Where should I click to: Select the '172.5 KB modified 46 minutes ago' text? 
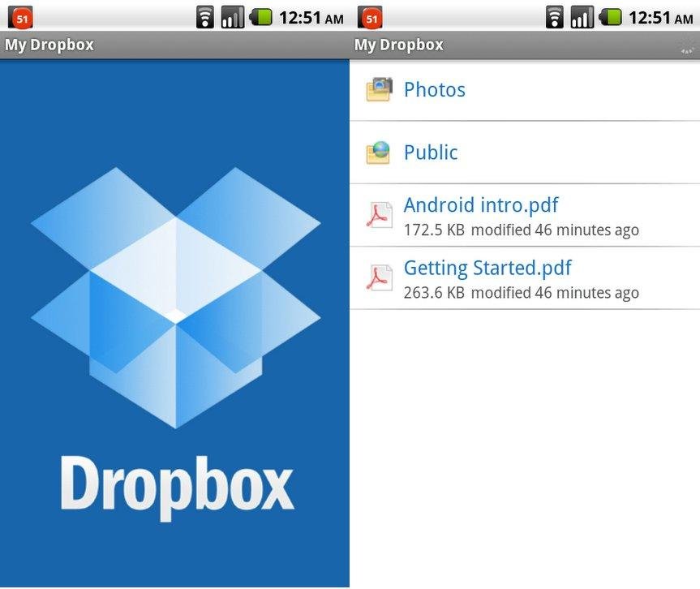[x=521, y=230]
